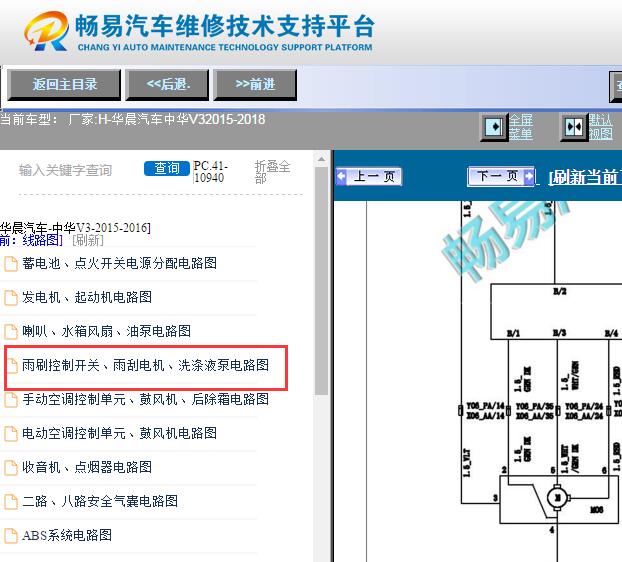Go to previous page with 上一页

(369, 176)
